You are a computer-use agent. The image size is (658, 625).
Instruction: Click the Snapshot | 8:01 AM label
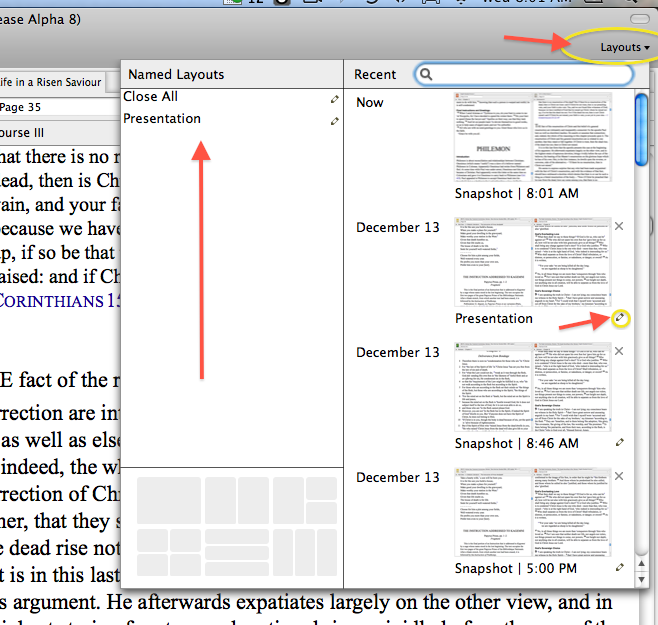517,194
